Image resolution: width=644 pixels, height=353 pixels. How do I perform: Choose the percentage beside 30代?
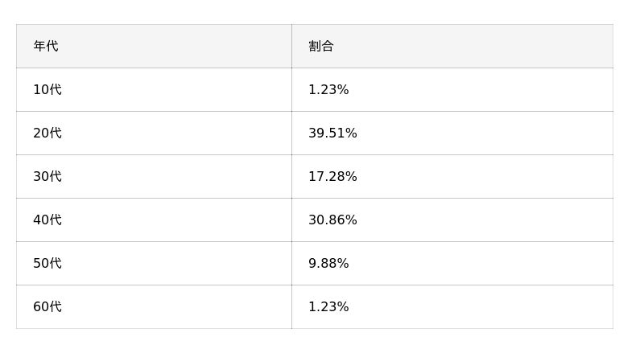tap(332, 177)
